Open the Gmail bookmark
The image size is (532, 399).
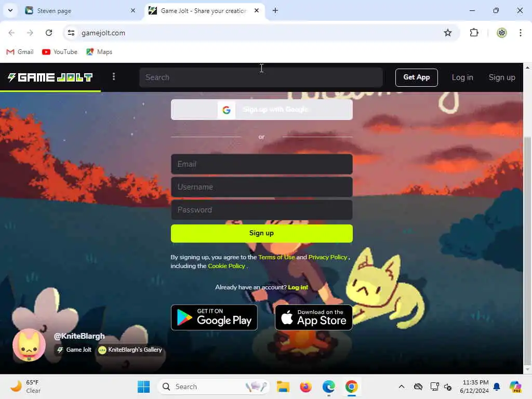click(x=20, y=52)
